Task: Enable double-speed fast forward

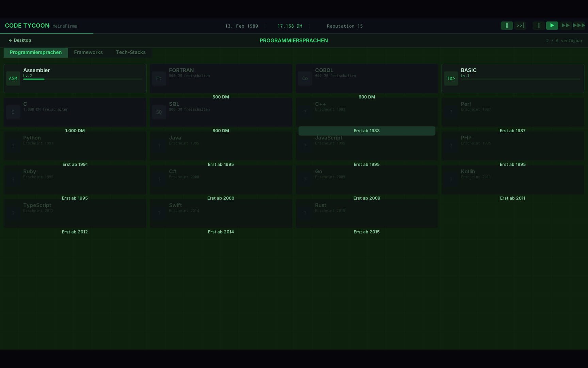Action: 566,26
